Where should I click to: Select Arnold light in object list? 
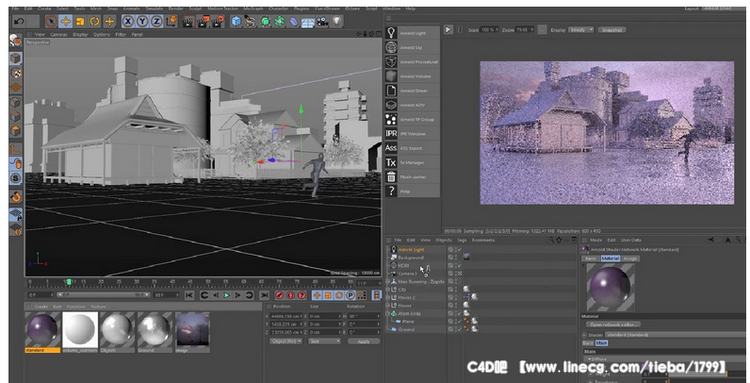411,250
